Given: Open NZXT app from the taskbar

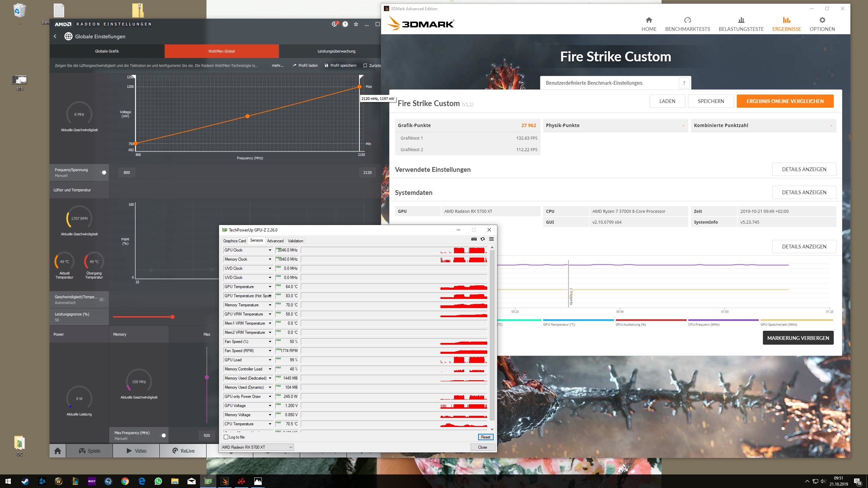Looking at the screenshot, I should (x=92, y=481).
